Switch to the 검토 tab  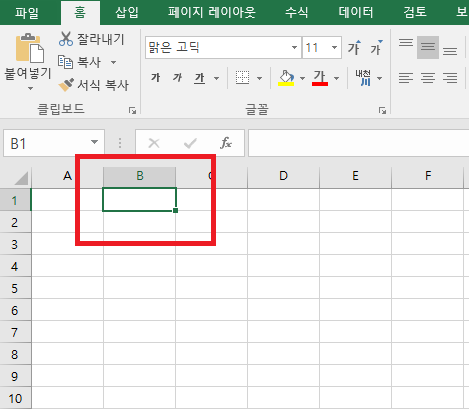(415, 13)
